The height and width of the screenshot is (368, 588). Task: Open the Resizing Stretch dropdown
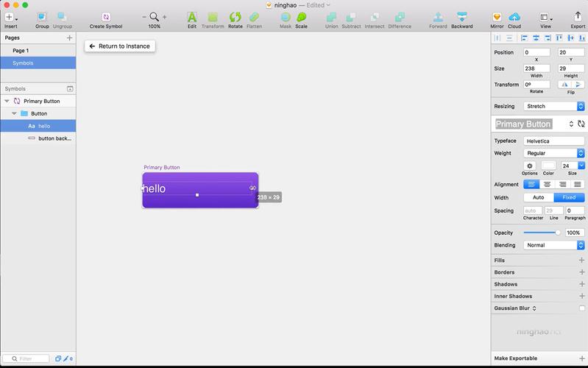[554, 106]
